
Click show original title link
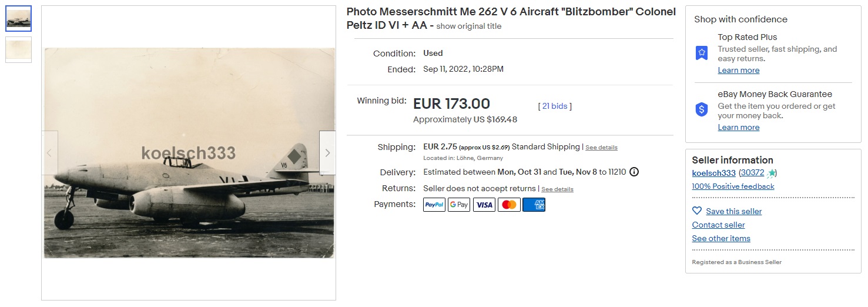pos(468,26)
